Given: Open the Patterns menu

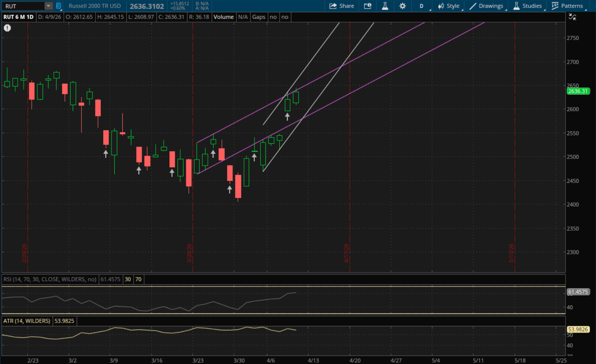Looking at the screenshot, I should (x=568, y=6).
